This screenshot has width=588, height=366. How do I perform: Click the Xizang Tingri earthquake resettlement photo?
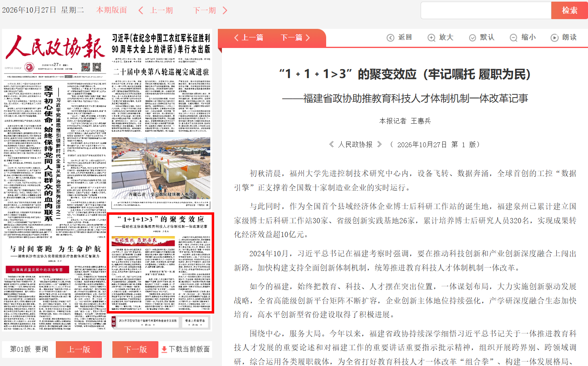coord(161,168)
